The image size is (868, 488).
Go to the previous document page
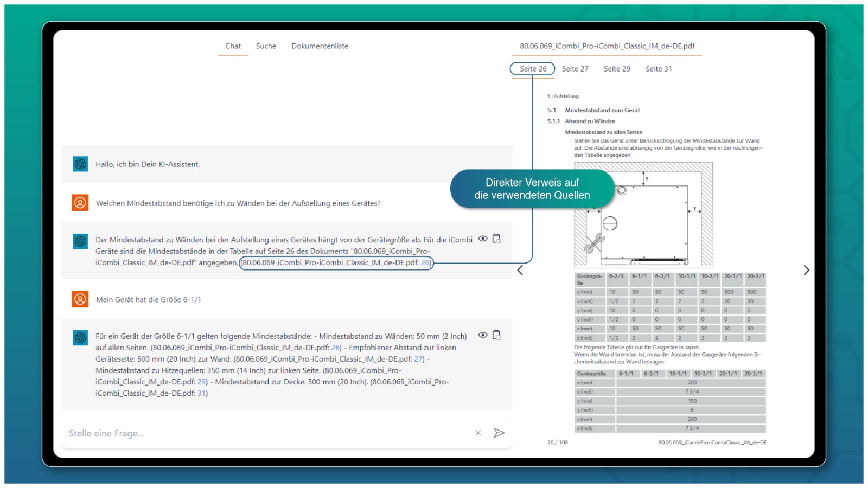pyautogui.click(x=520, y=270)
